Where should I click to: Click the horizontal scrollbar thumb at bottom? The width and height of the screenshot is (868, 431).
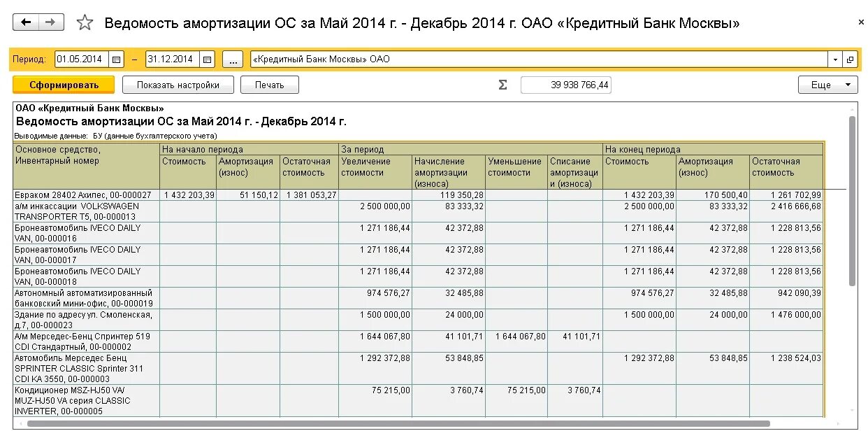tap(398, 423)
